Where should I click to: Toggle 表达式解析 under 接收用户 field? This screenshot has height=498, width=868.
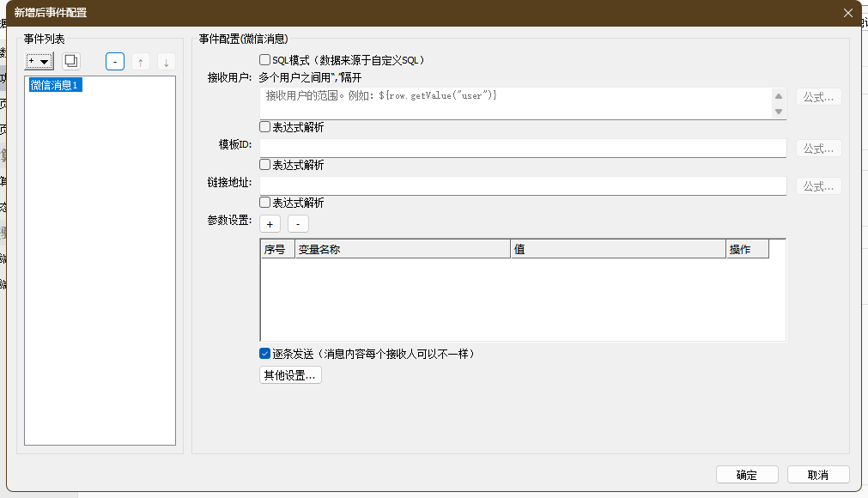[265, 127]
